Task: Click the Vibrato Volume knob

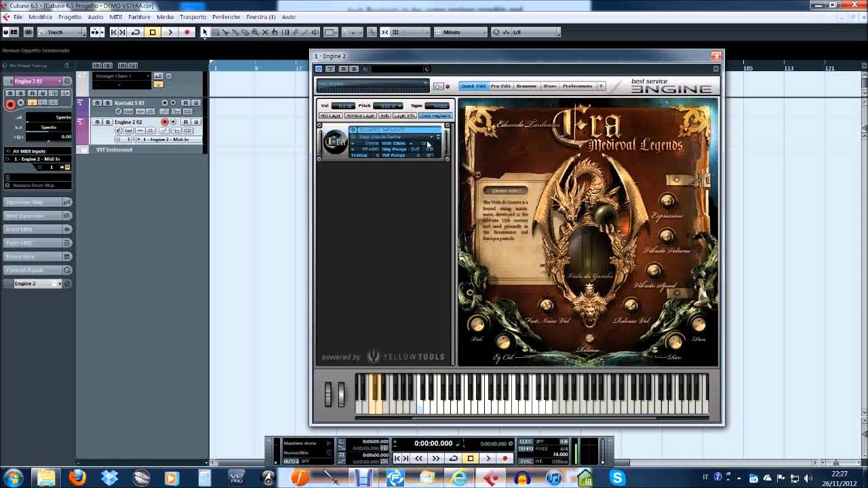Action: pos(667,236)
